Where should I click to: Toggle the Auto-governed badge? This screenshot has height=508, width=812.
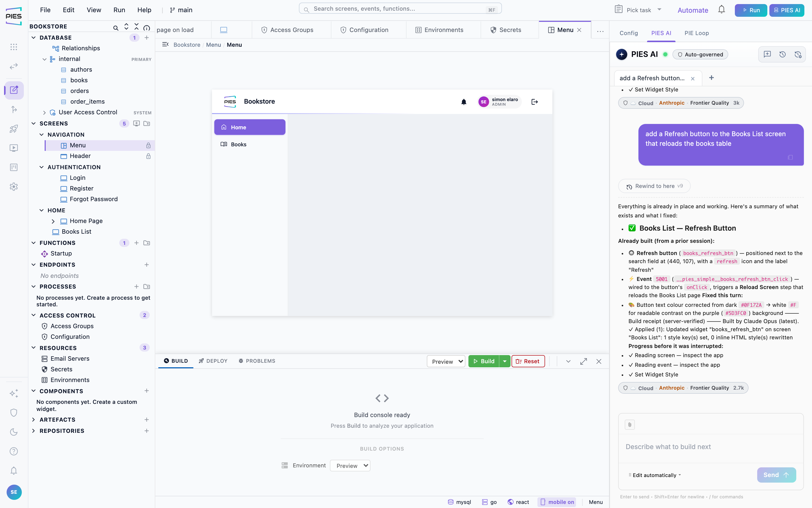point(700,54)
